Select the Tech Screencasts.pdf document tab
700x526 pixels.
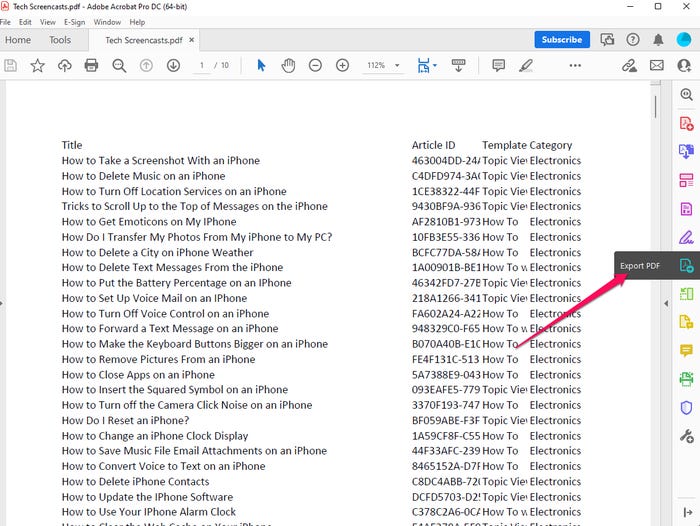[x=144, y=40]
